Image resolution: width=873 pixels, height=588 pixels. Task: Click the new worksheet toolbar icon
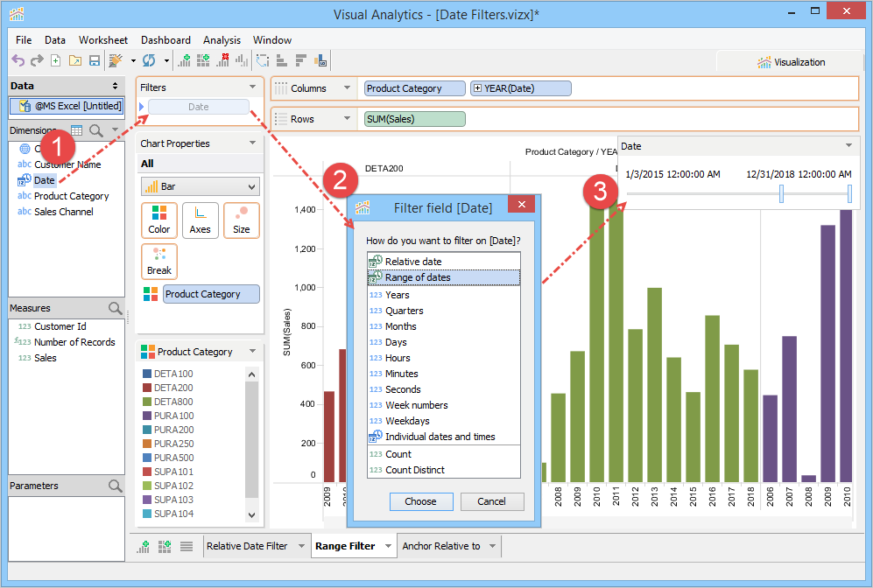coord(184,60)
